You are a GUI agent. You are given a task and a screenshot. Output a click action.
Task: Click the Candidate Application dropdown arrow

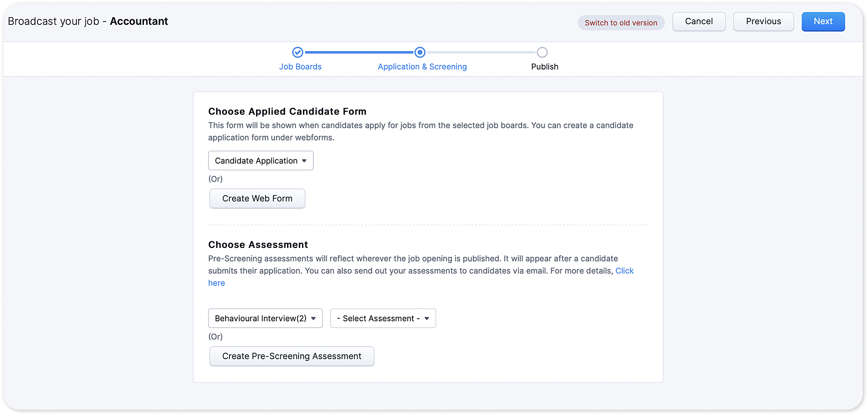[304, 161]
